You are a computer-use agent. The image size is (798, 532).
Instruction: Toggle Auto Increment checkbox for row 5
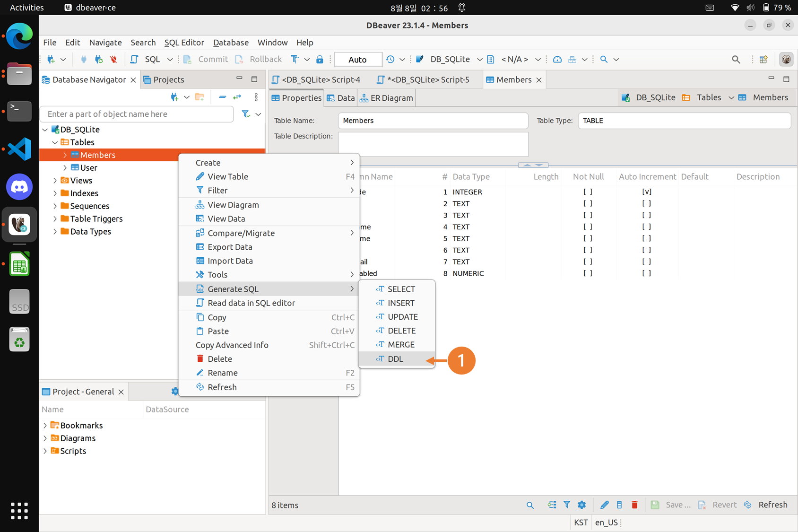pyautogui.click(x=647, y=238)
